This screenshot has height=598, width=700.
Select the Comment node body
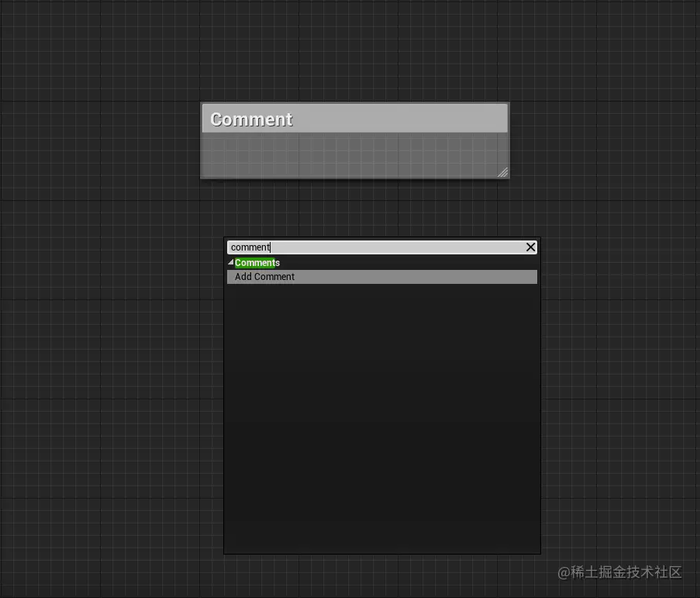[x=354, y=151]
